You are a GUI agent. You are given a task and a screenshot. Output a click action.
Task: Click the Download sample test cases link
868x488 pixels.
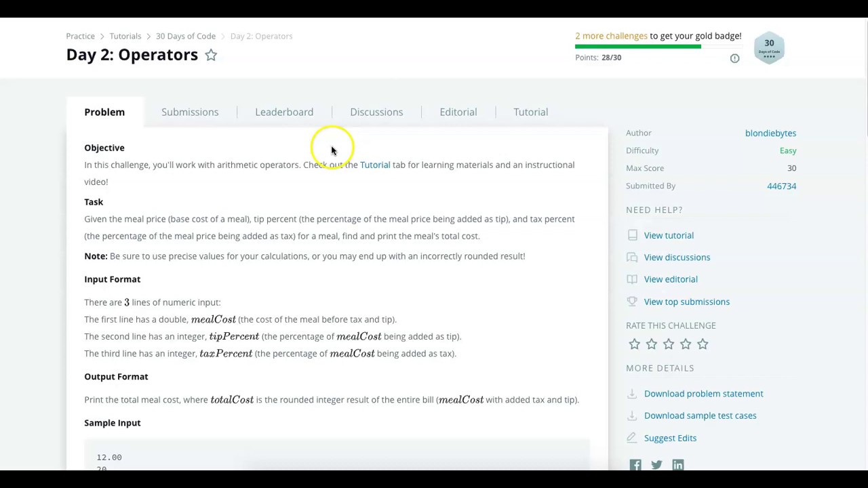(700, 415)
